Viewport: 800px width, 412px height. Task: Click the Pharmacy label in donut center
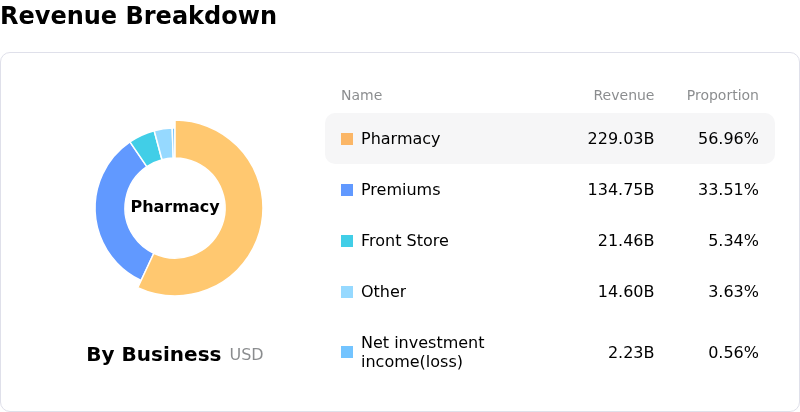(x=175, y=207)
